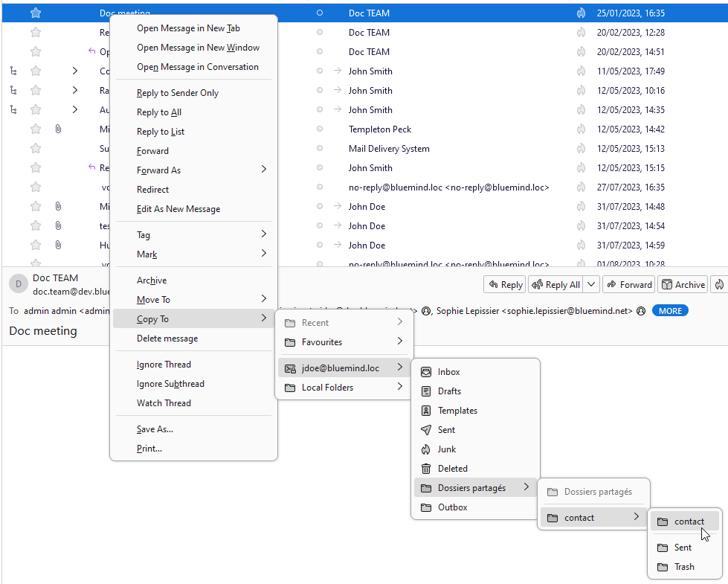Click the paperclip attachment icon on Templeton Peck row
Viewport: 728px width, 584px height.
[58, 129]
